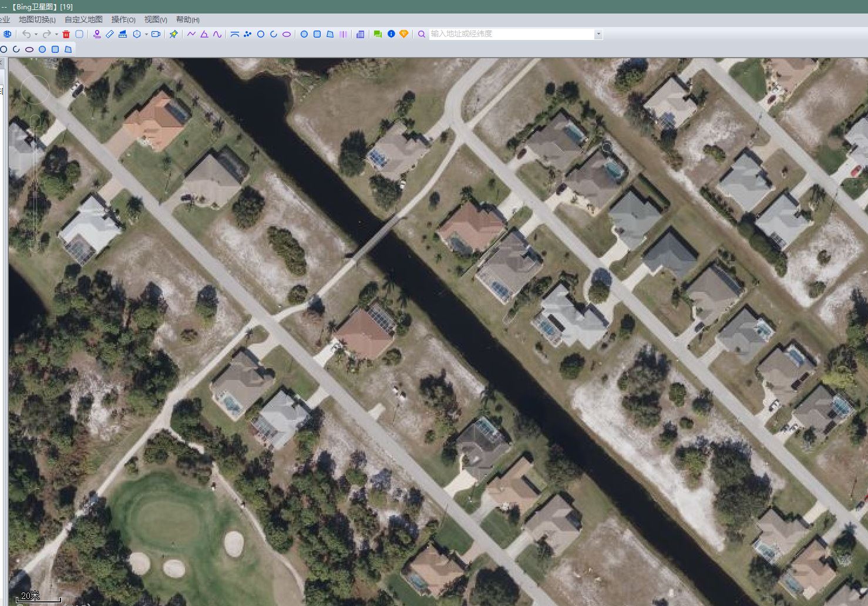Open the 地图切换 menu
The height and width of the screenshot is (606, 868).
pyautogui.click(x=37, y=20)
